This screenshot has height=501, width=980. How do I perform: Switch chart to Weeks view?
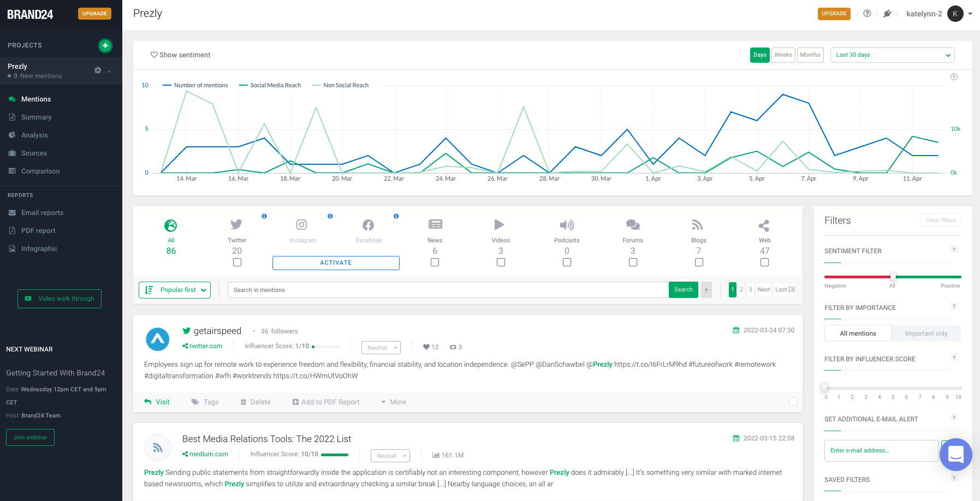point(783,55)
